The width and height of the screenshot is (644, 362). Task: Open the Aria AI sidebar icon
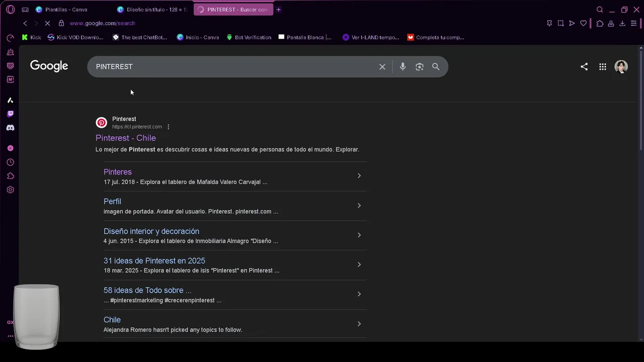[10, 100]
